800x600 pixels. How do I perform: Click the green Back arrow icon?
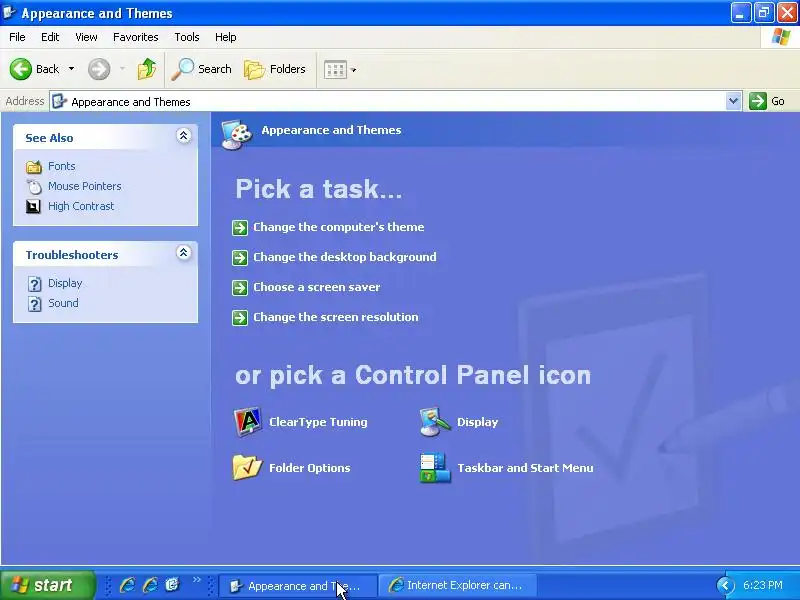[x=20, y=69]
